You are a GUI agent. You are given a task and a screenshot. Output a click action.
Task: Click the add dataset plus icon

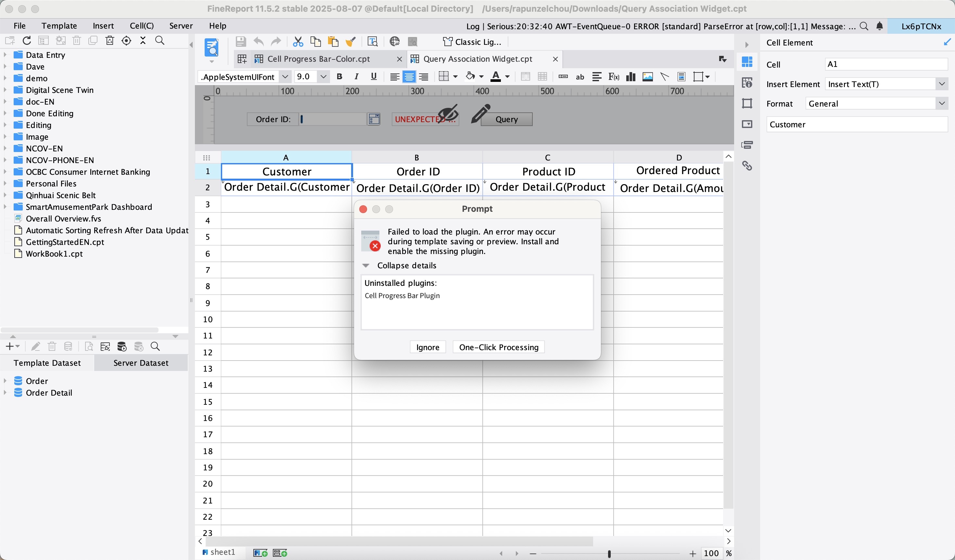click(10, 346)
